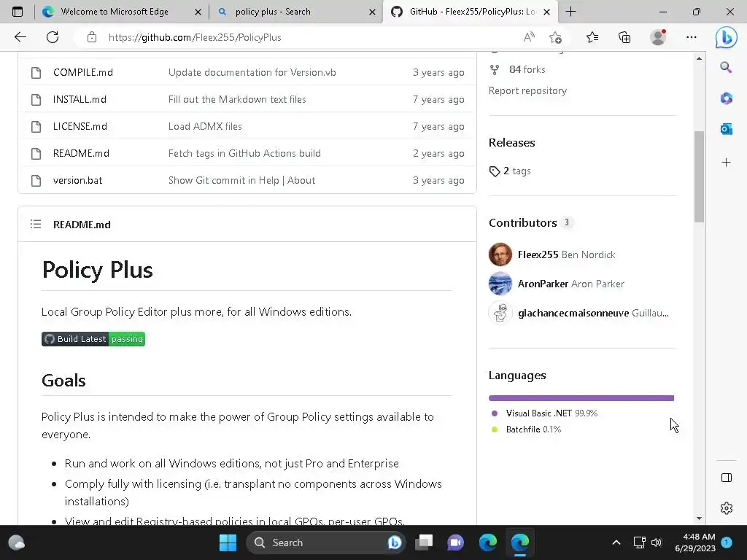Open the Favorites list icon
This screenshot has width=747, height=560.
(x=592, y=37)
